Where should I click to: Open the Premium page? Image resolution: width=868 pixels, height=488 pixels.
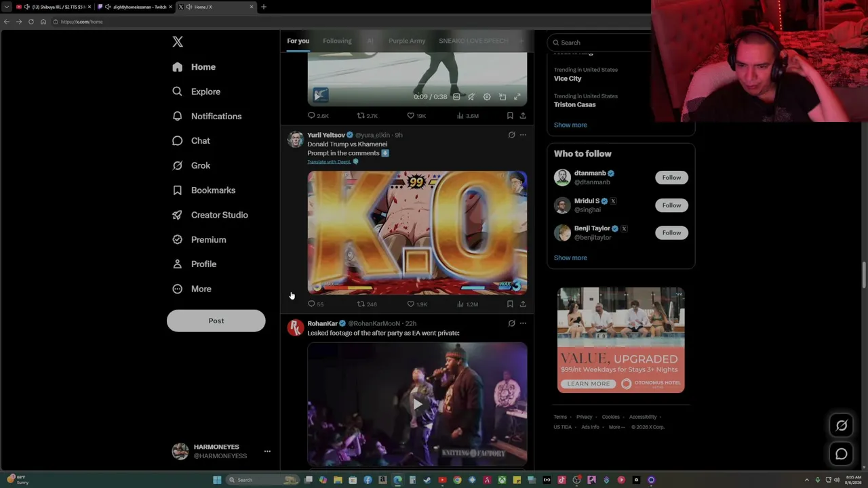coord(199,239)
